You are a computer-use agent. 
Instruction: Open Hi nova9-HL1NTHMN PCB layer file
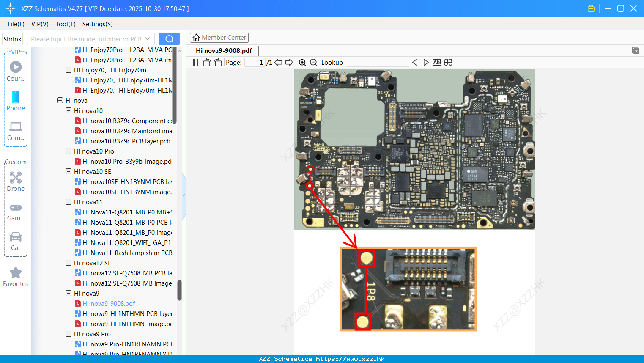(123, 314)
